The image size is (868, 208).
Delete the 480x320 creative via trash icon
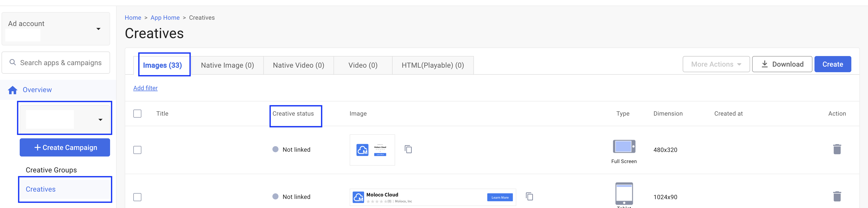837,149
